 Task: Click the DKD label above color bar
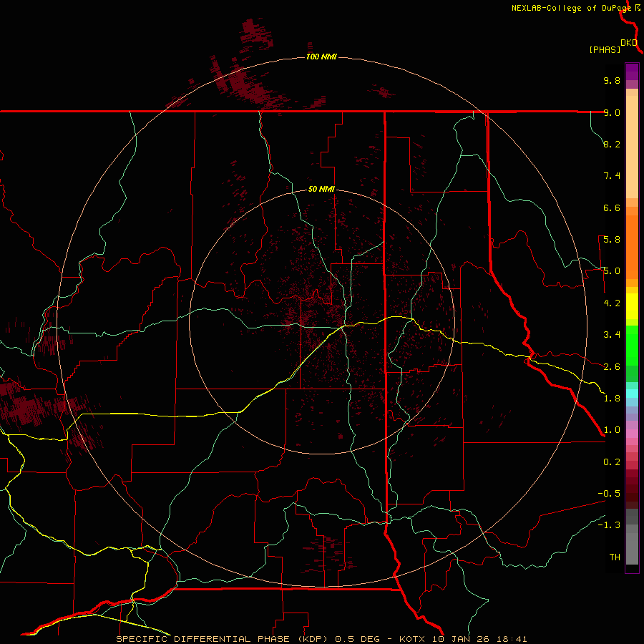(629, 43)
